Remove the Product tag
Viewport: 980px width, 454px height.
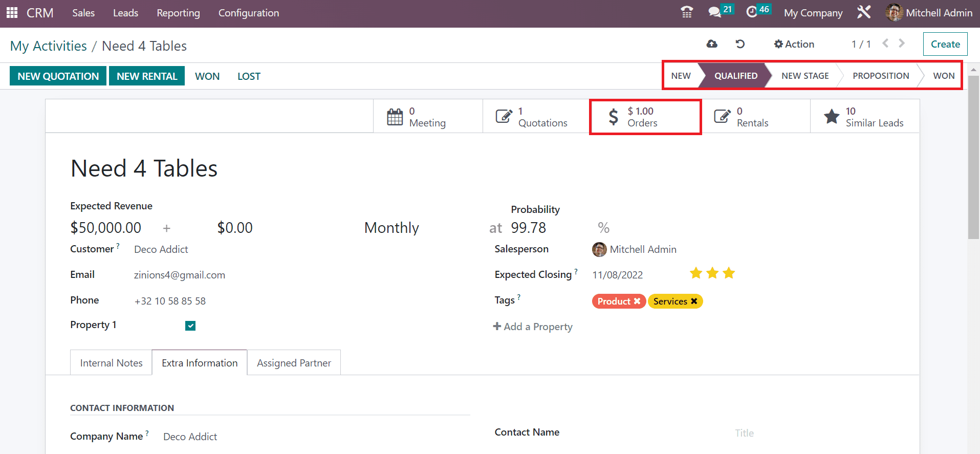tap(637, 301)
